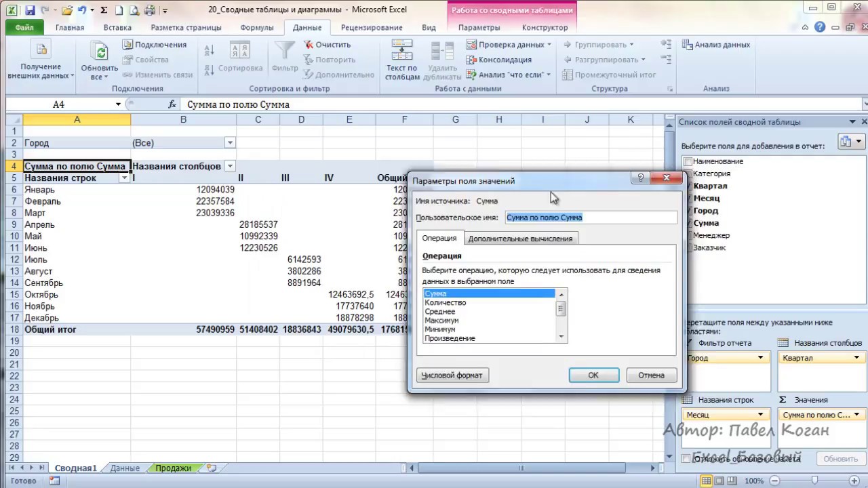Open the Файл tab

(24, 28)
